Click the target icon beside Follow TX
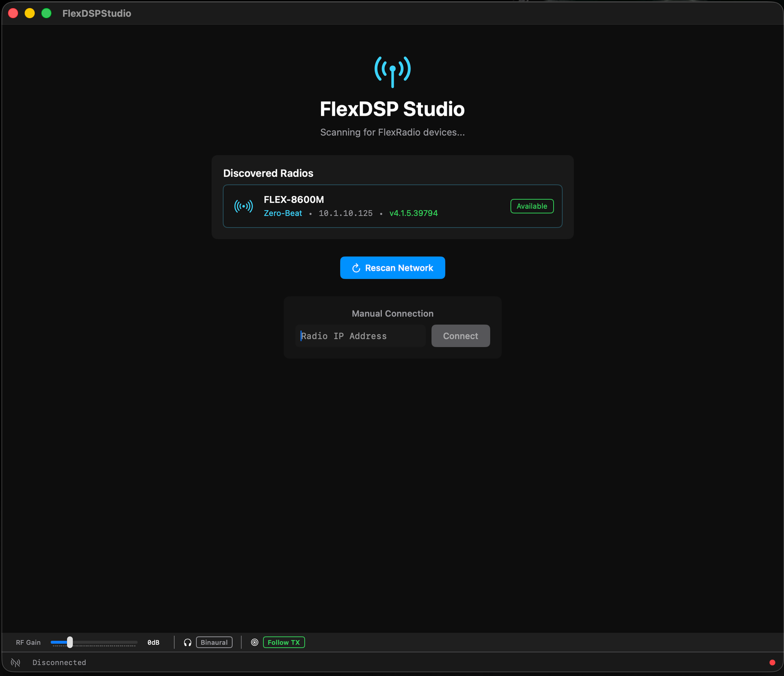Image resolution: width=784 pixels, height=676 pixels. click(x=255, y=643)
